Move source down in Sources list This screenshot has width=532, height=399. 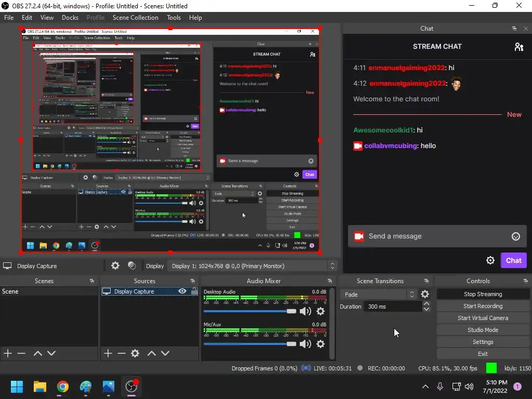(x=165, y=353)
